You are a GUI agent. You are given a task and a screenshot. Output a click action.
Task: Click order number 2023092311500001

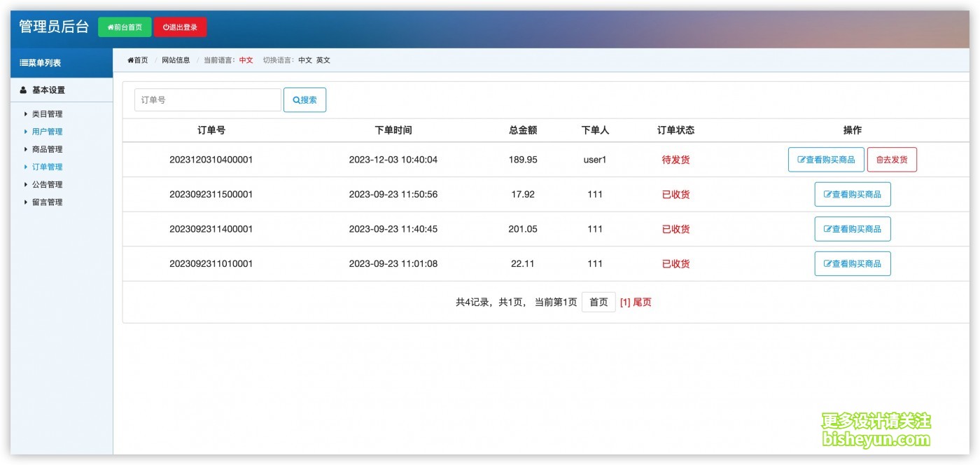tap(211, 195)
